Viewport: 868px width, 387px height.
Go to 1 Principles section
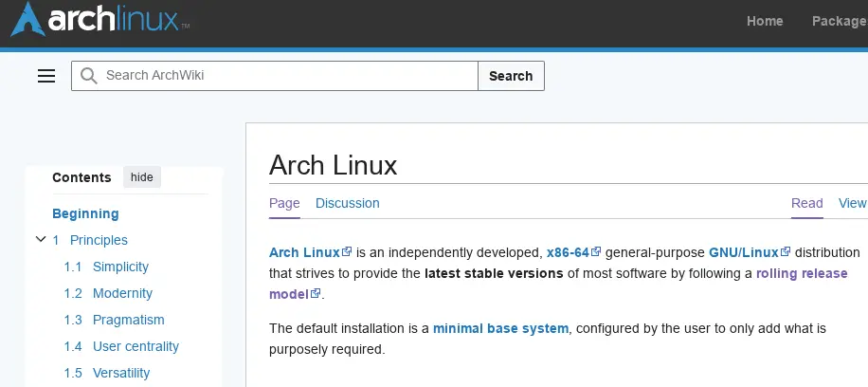pos(90,240)
